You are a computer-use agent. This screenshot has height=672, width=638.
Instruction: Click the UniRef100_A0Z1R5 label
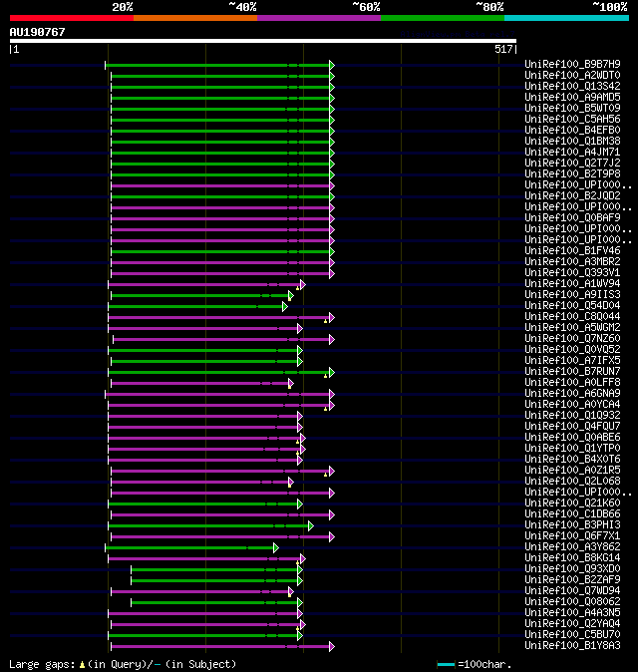point(572,471)
